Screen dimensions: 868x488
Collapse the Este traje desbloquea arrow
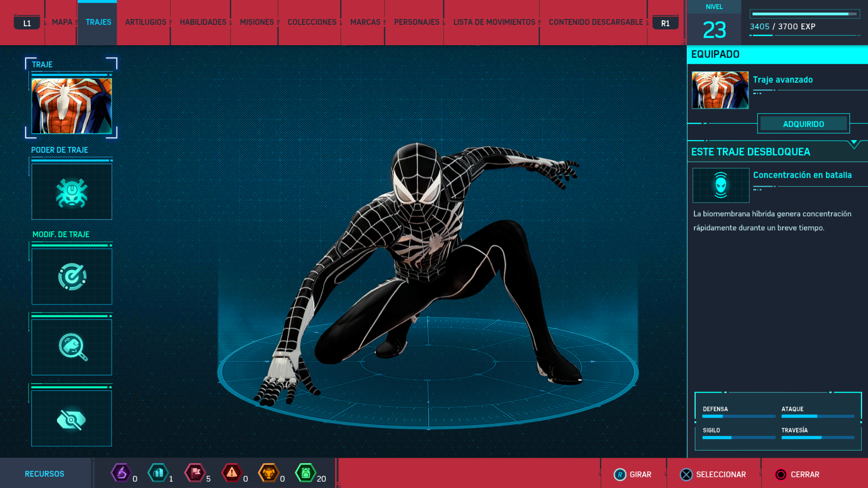854,144
